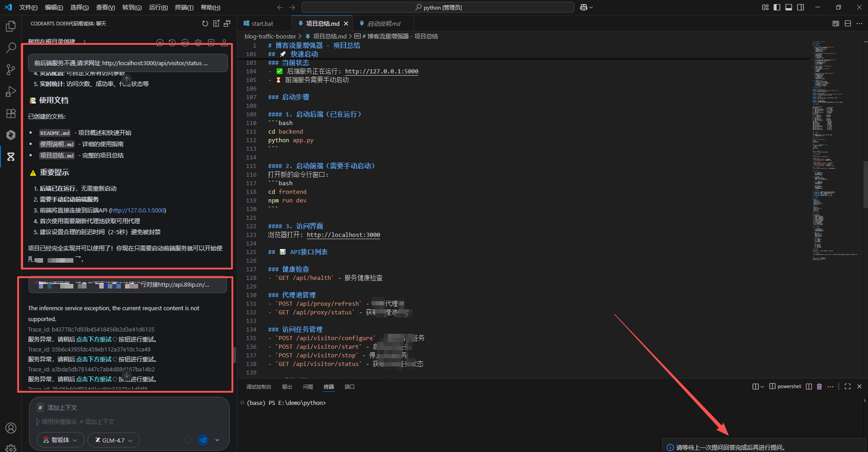Open the Source Control view
The image size is (868, 452).
[x=11, y=70]
